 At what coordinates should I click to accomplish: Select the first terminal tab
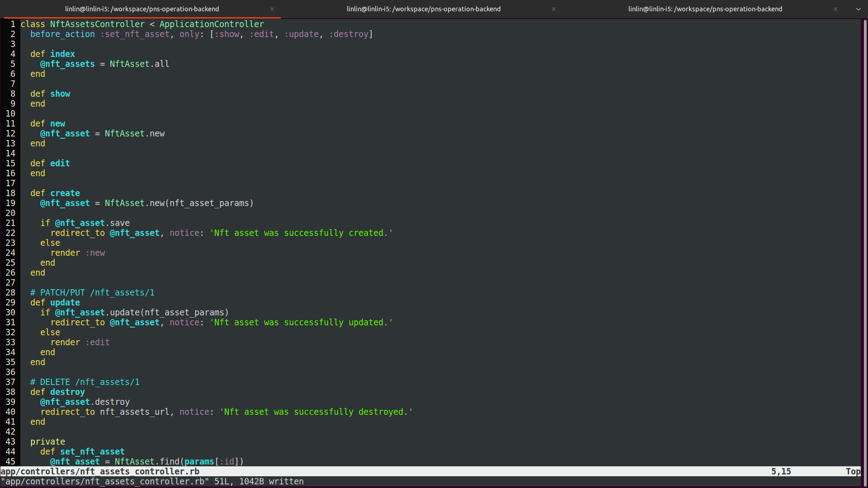[142, 9]
